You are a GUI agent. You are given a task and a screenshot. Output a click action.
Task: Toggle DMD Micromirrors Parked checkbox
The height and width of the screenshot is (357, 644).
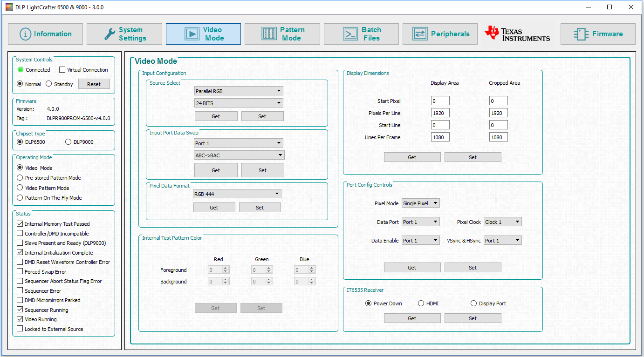pos(20,300)
